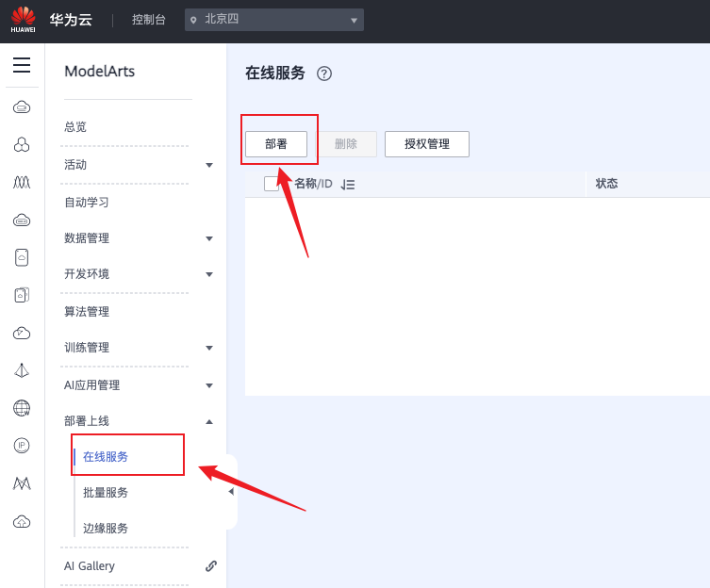Image resolution: width=710 pixels, height=588 pixels.
Task: Click the IP icon in left rail
Action: (x=21, y=446)
